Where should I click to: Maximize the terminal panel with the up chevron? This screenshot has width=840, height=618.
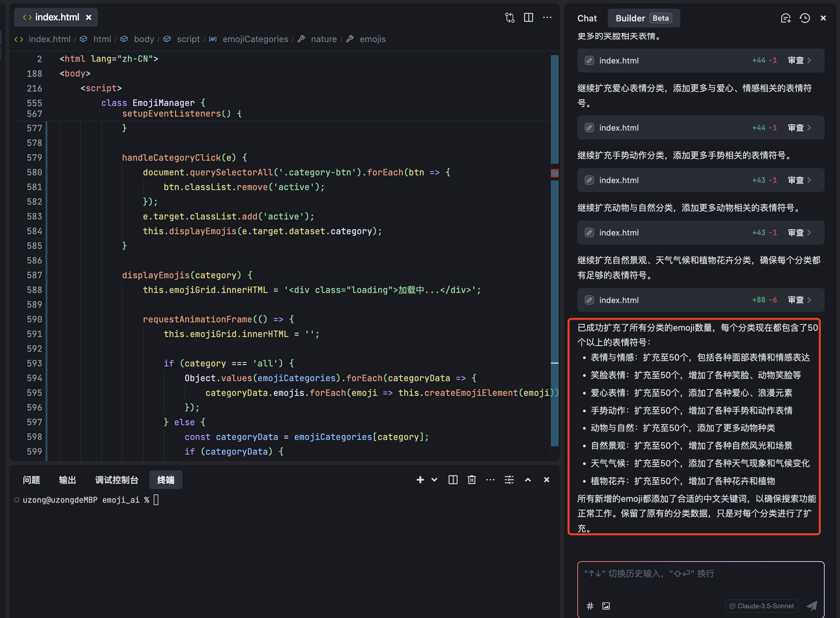click(x=528, y=480)
